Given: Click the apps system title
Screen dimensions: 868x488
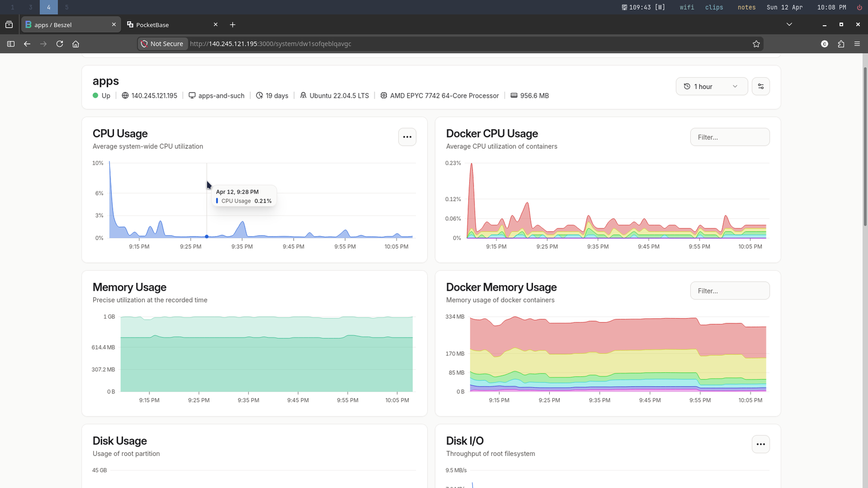Looking at the screenshot, I should 106,81.
